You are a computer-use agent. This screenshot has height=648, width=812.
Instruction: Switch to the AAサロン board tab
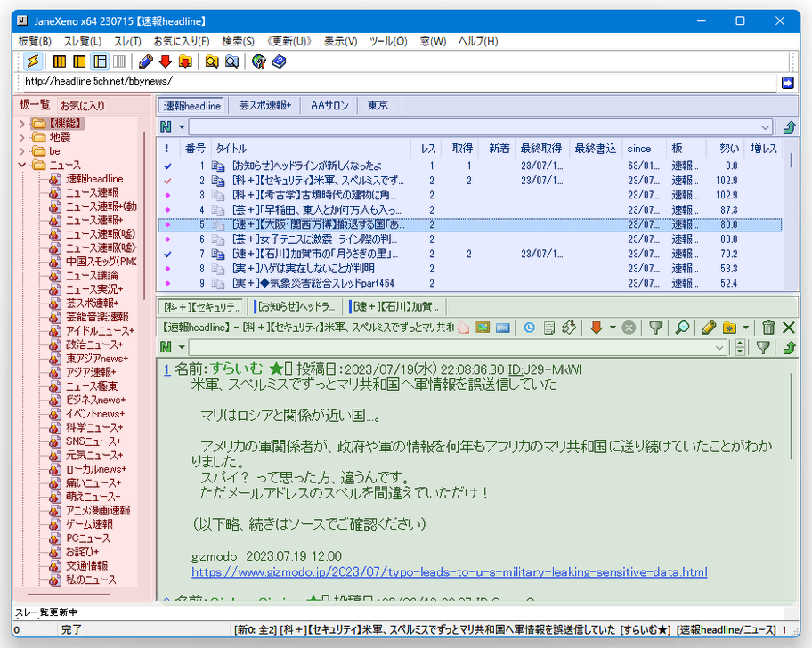click(x=329, y=106)
